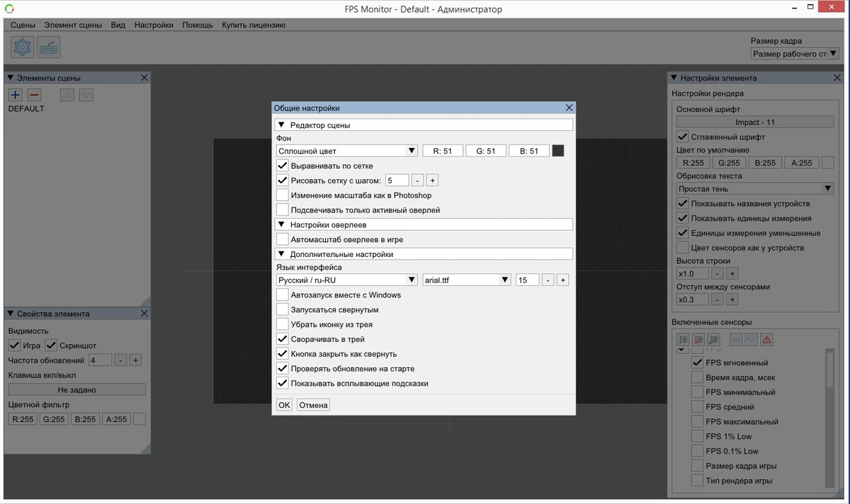The width and height of the screenshot is (850, 504).
Task: Click the Отмена button
Action: (x=313, y=405)
